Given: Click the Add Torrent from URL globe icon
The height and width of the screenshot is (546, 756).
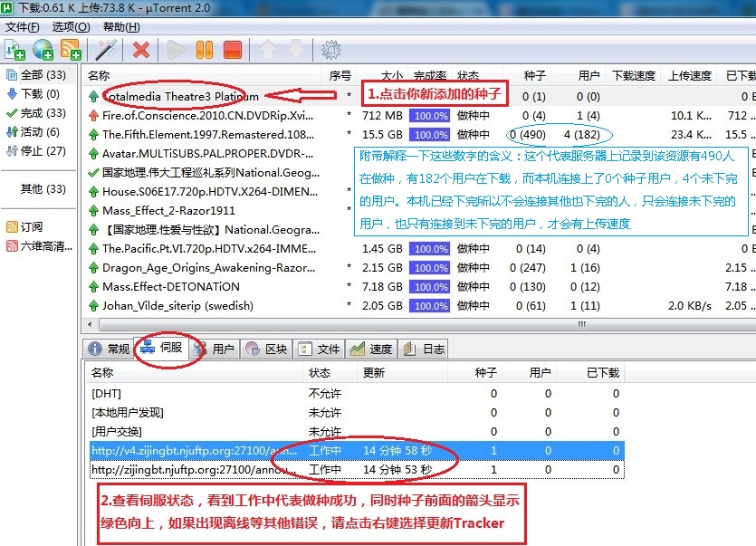Looking at the screenshot, I should coord(43,49).
